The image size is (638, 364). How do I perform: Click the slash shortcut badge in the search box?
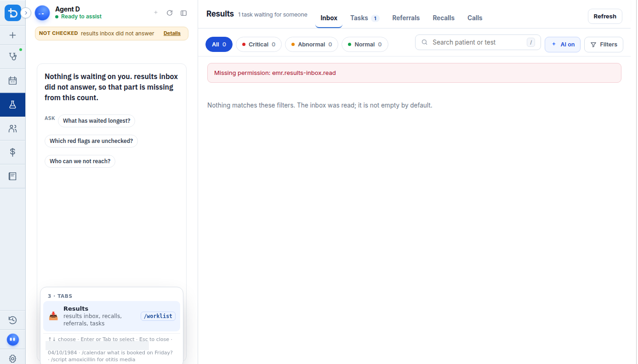point(531,42)
